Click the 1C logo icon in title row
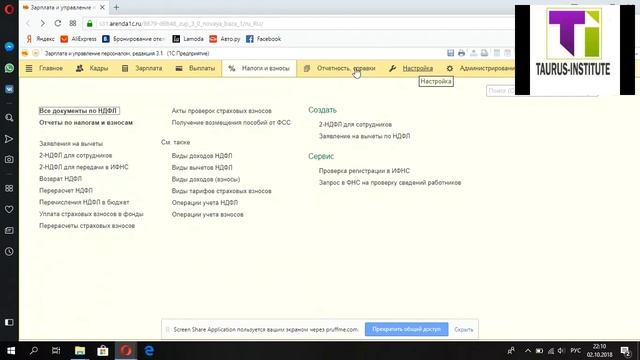640x360 pixels. point(25,53)
